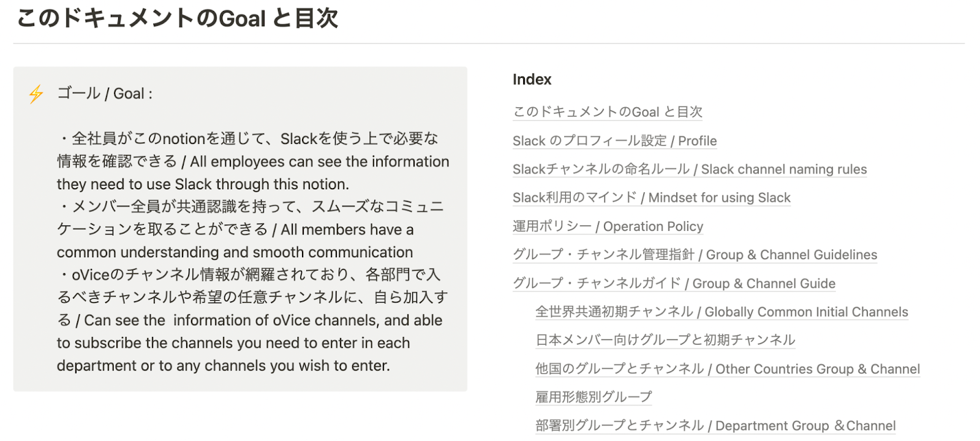Open 'Mindset for using Slack' link
This screenshot has width=980, height=441.
click(651, 198)
